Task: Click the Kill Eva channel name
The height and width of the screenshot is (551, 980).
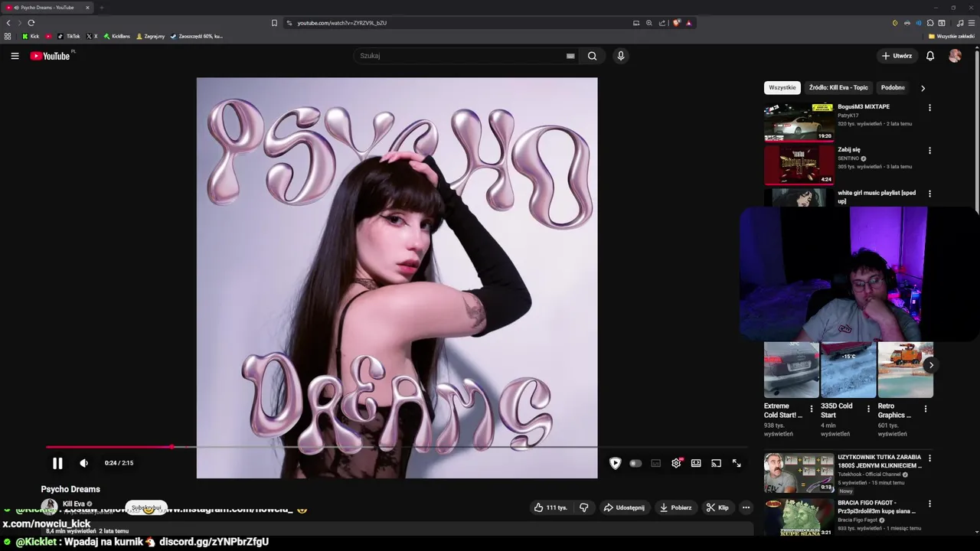Action: pos(73,504)
